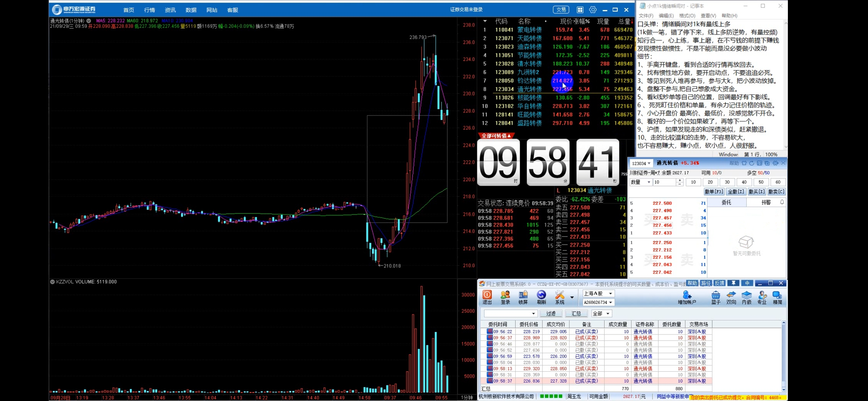Open the 首页 home menu
868x401 pixels.
click(x=129, y=10)
